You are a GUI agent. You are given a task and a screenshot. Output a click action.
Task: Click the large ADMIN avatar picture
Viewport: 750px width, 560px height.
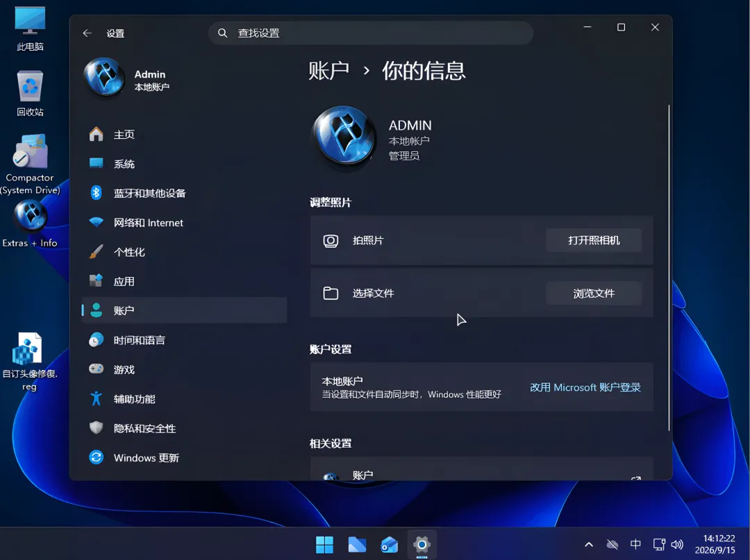click(344, 135)
